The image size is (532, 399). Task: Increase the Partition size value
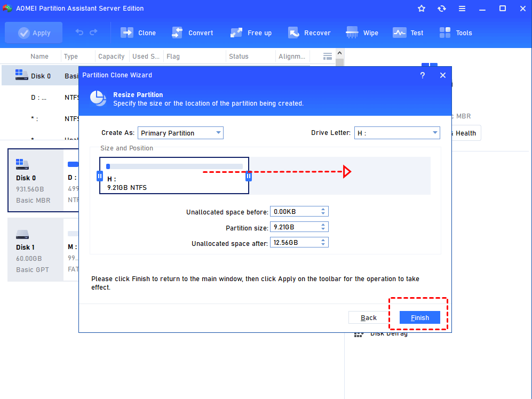pyautogui.click(x=323, y=225)
